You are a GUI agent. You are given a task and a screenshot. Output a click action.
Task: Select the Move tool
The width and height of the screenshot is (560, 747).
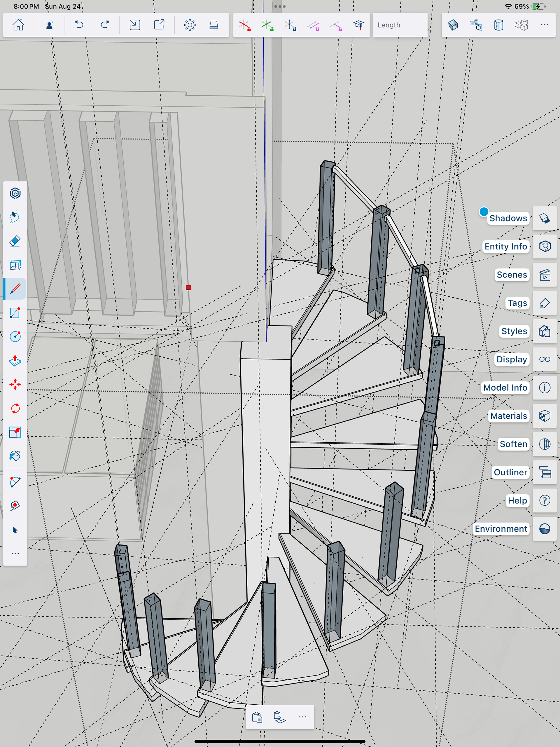(x=15, y=384)
